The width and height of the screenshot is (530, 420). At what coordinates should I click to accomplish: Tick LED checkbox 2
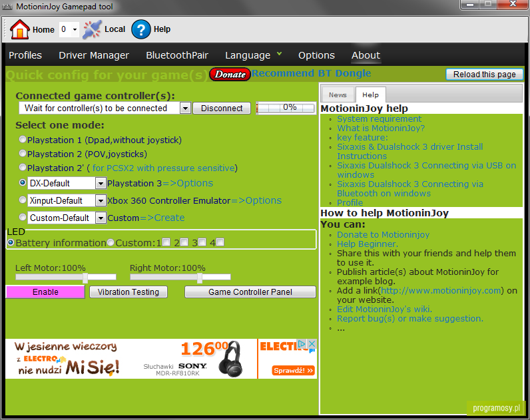pos(184,242)
